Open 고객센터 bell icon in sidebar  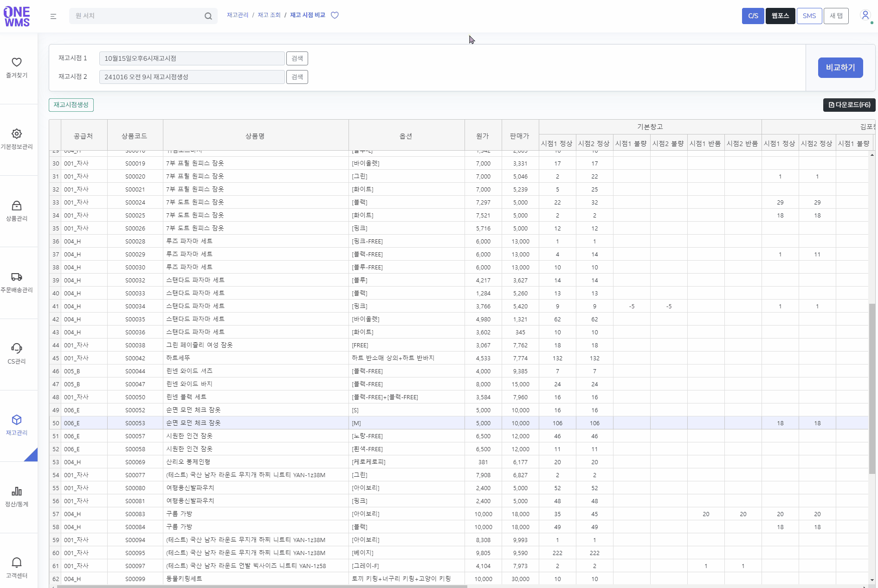(x=17, y=563)
